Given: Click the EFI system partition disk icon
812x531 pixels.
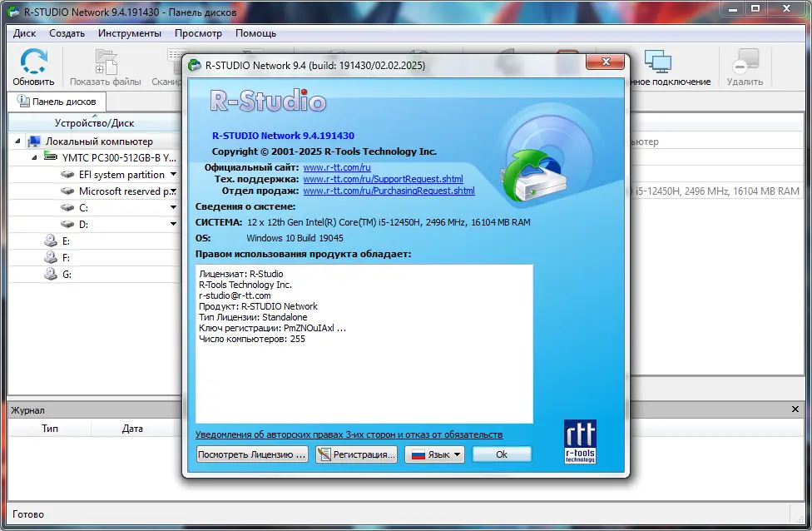Looking at the screenshot, I should click(x=67, y=175).
